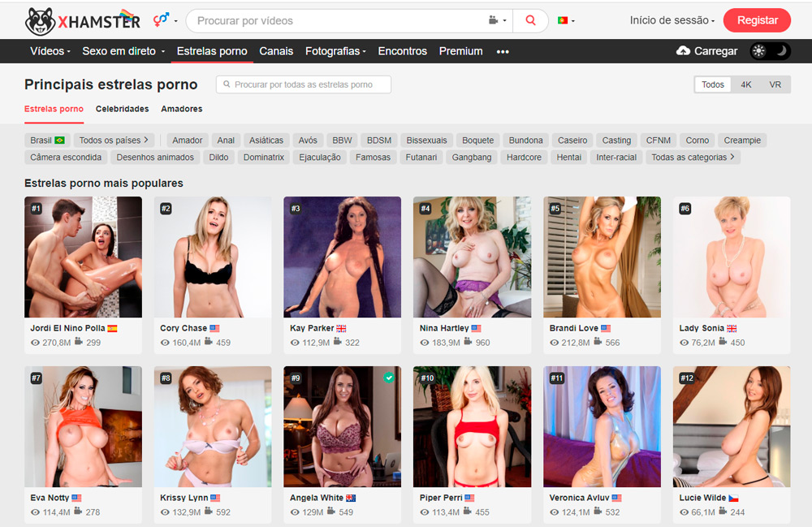
Task: Click video count icon under Brandi Love
Action: click(598, 342)
